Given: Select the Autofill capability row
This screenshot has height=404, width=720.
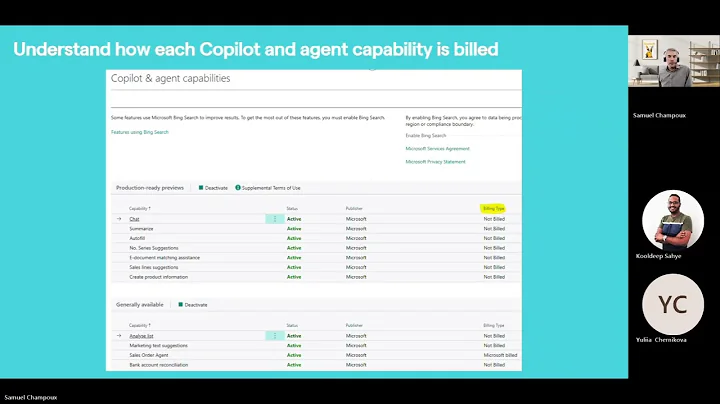Looking at the screenshot, I should pos(316,238).
